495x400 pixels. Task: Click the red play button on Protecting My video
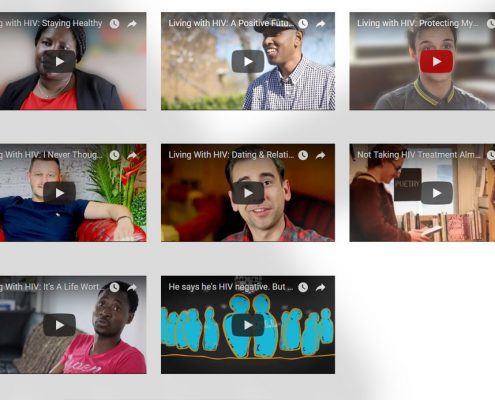point(436,61)
